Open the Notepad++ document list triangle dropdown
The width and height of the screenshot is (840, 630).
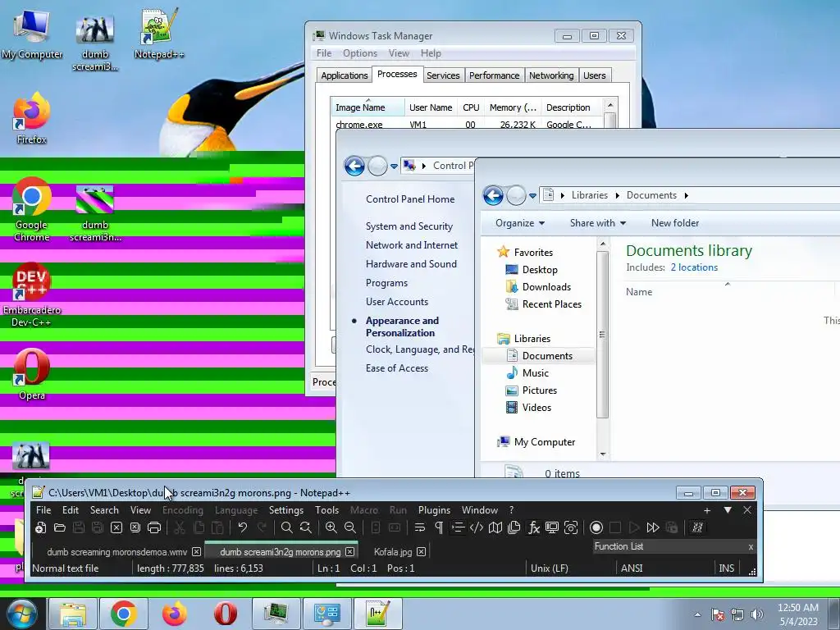(728, 510)
